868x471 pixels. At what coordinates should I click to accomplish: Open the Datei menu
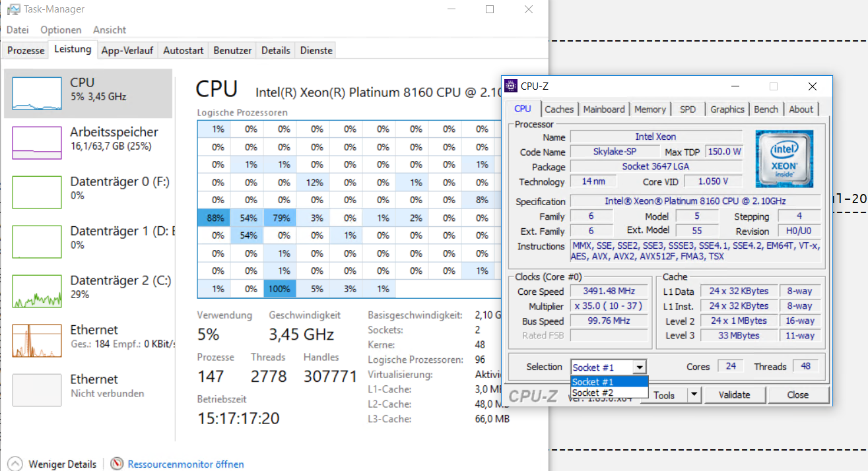[18, 30]
